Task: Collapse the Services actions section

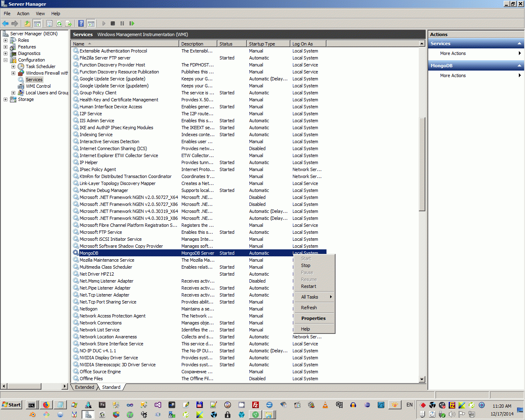Action: tap(520, 43)
